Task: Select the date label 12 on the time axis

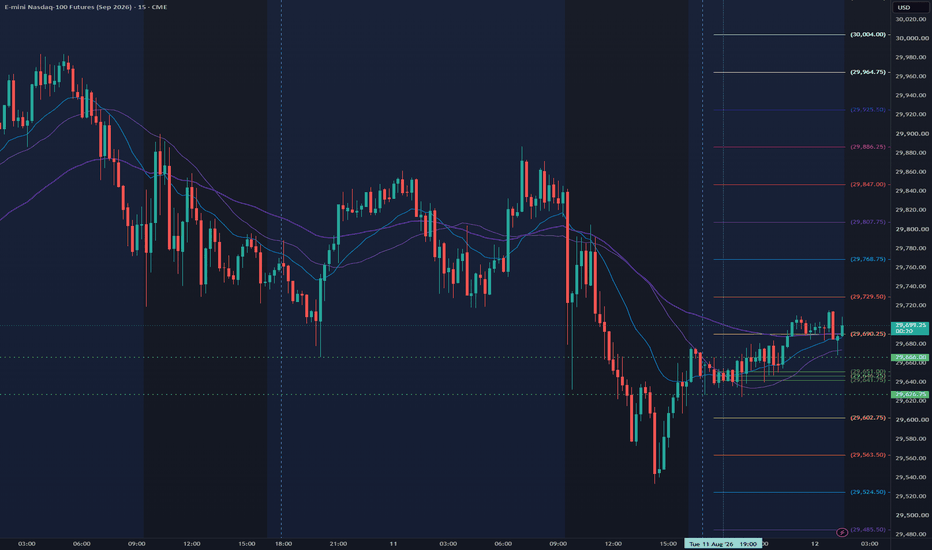Action: (x=815, y=543)
